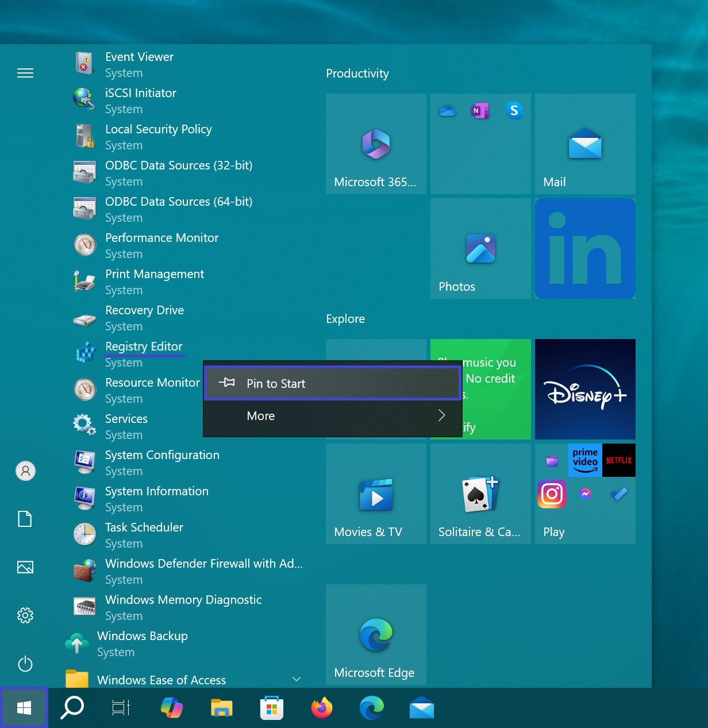Click the ODBC Data Sources (64-bit) entry
This screenshot has height=728, width=708.
point(183,209)
